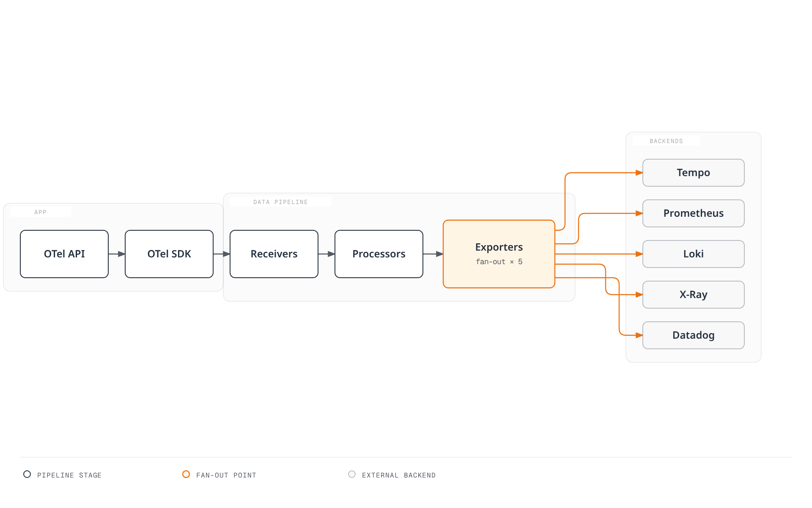Select the Loki backend node
This screenshot has height=508, width=812.
(694, 254)
